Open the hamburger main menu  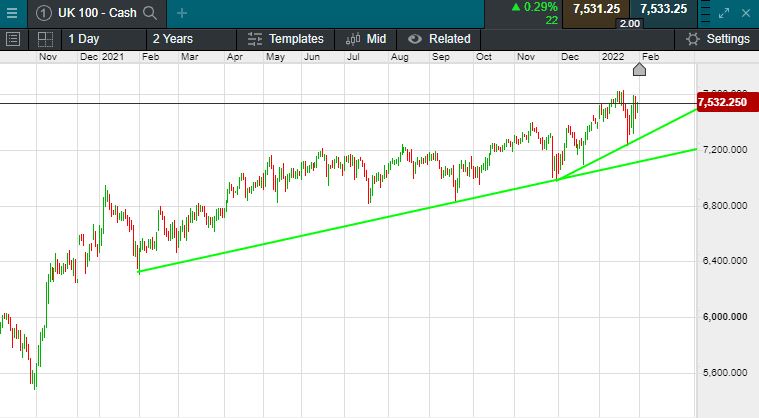(12, 13)
